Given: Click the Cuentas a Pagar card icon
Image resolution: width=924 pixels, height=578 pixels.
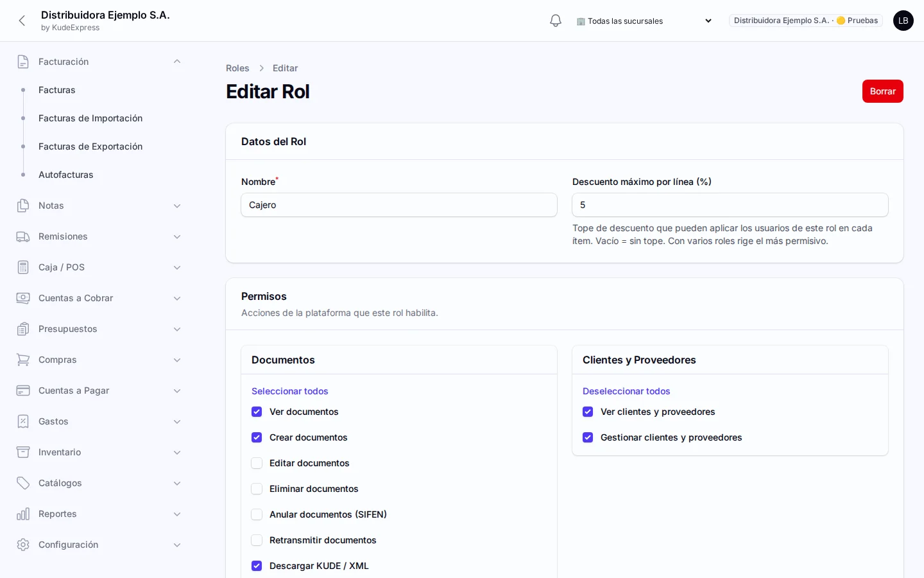Looking at the screenshot, I should [23, 390].
